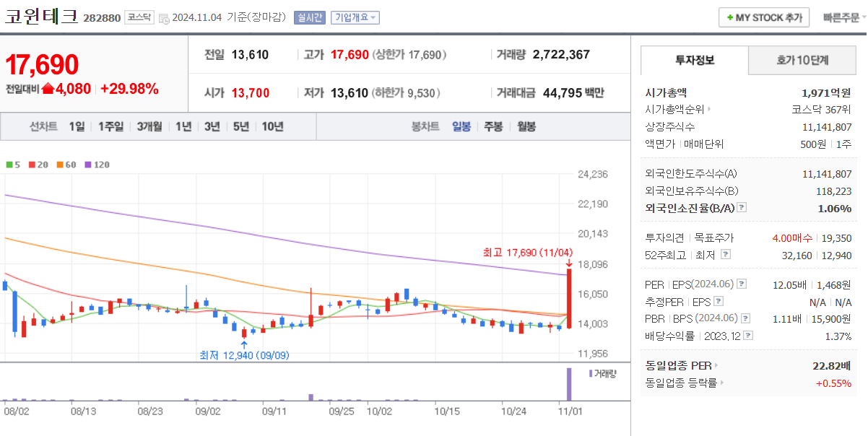The width and height of the screenshot is (868, 436).
Task: Open help icon beside 52주최고 최저
Action: pyautogui.click(x=726, y=255)
